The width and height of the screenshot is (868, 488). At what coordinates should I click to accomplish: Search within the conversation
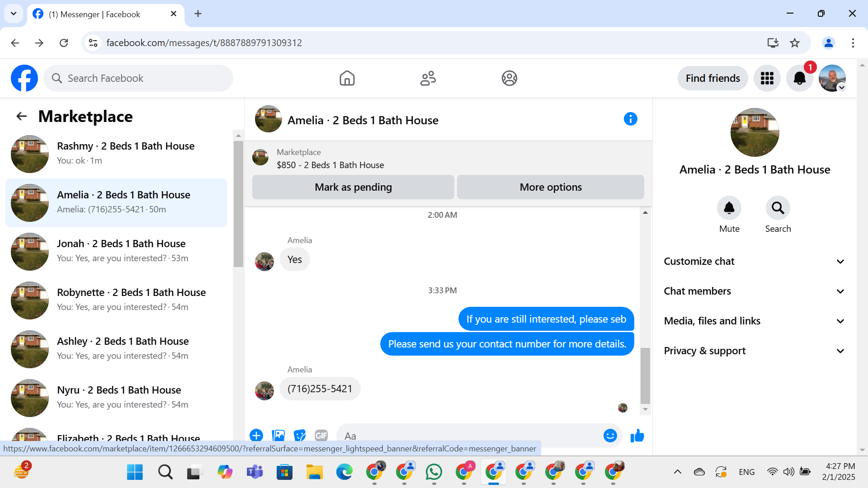778,208
